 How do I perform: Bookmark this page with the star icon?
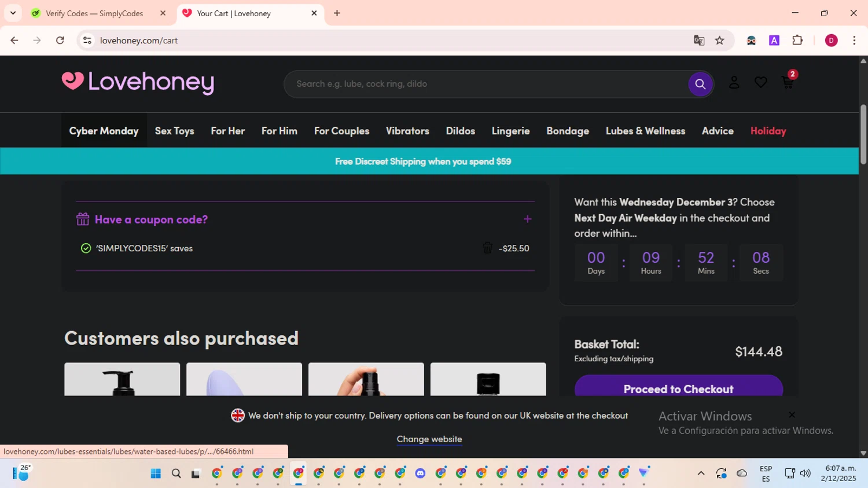(x=719, y=40)
